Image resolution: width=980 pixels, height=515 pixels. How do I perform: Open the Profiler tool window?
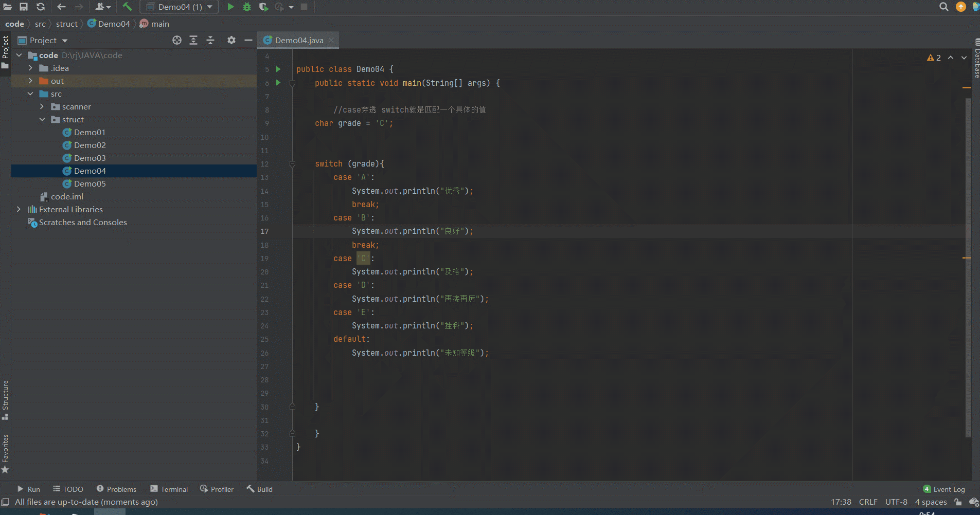[x=217, y=489]
